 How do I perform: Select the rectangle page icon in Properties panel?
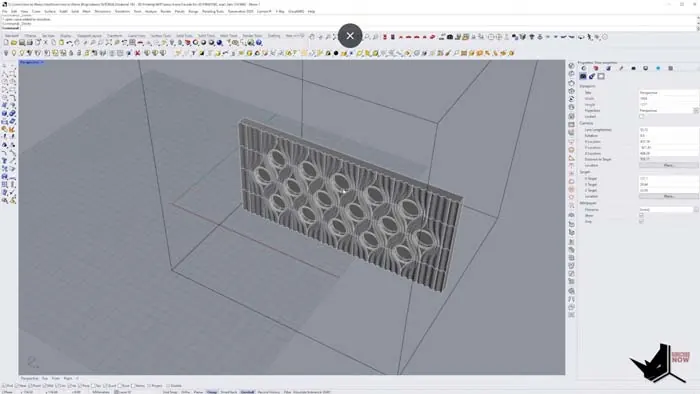[x=601, y=76]
